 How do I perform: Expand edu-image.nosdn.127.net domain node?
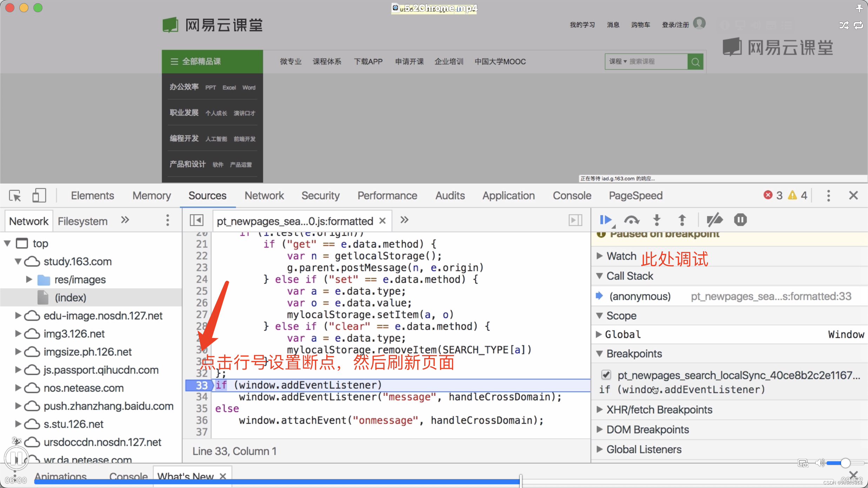coord(18,316)
